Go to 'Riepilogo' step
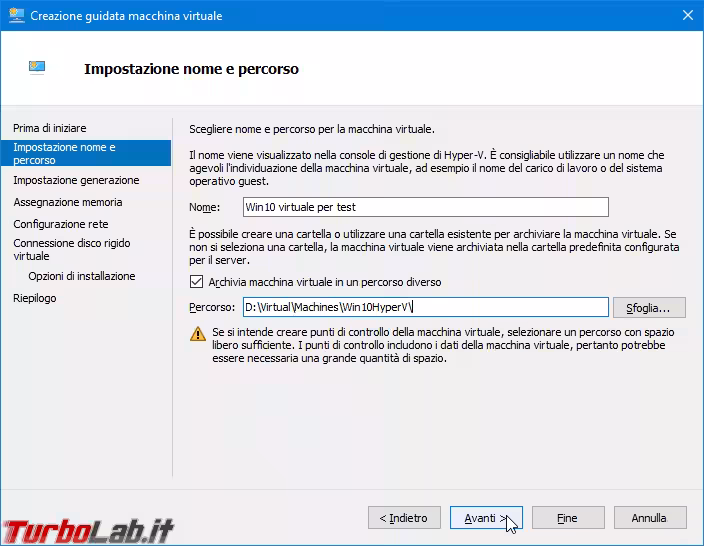The width and height of the screenshot is (704, 546). click(x=35, y=298)
